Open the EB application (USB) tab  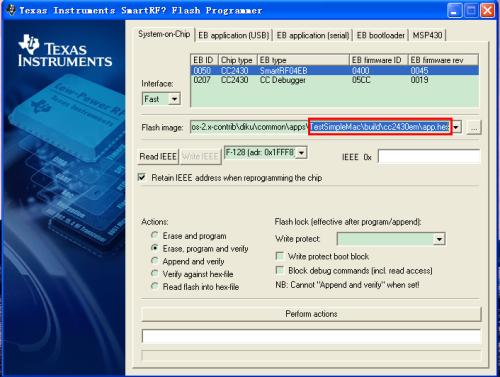pos(233,35)
